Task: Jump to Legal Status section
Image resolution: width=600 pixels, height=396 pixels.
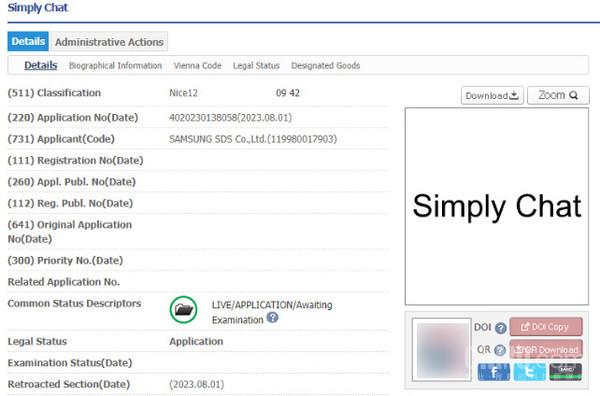Action: 256,66
